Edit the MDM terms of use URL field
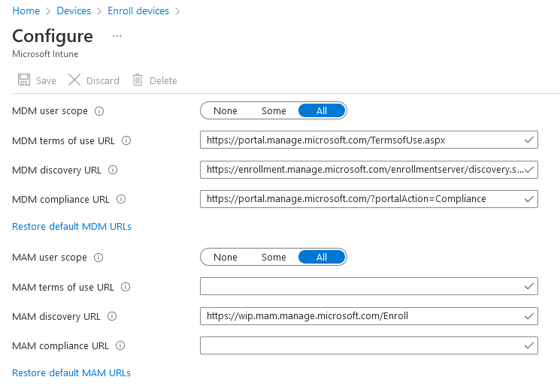The image size is (560, 392). (369, 140)
